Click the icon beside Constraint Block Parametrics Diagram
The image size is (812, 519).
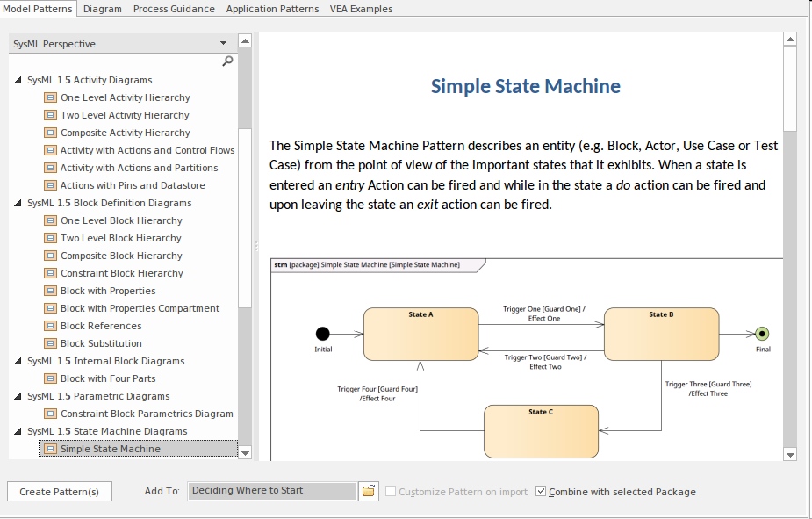50,414
